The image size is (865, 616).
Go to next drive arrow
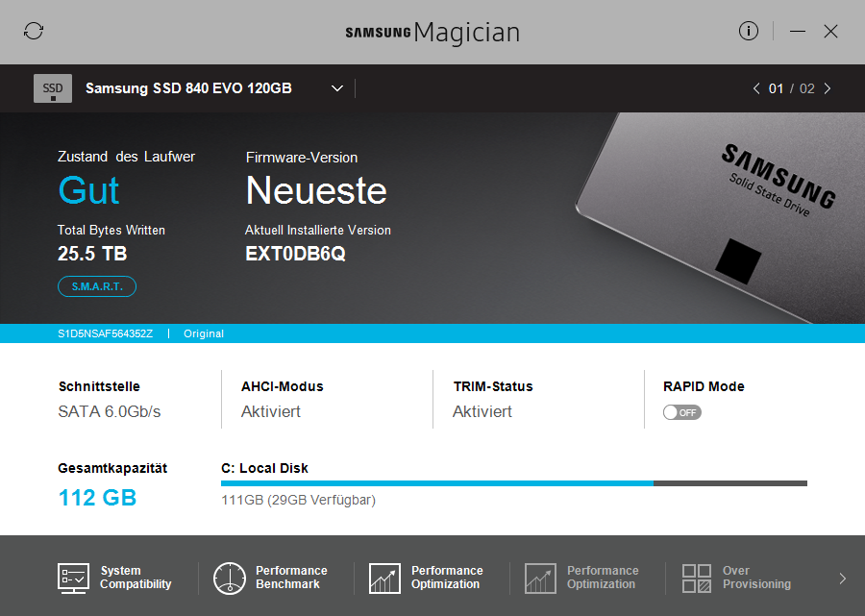(x=827, y=88)
